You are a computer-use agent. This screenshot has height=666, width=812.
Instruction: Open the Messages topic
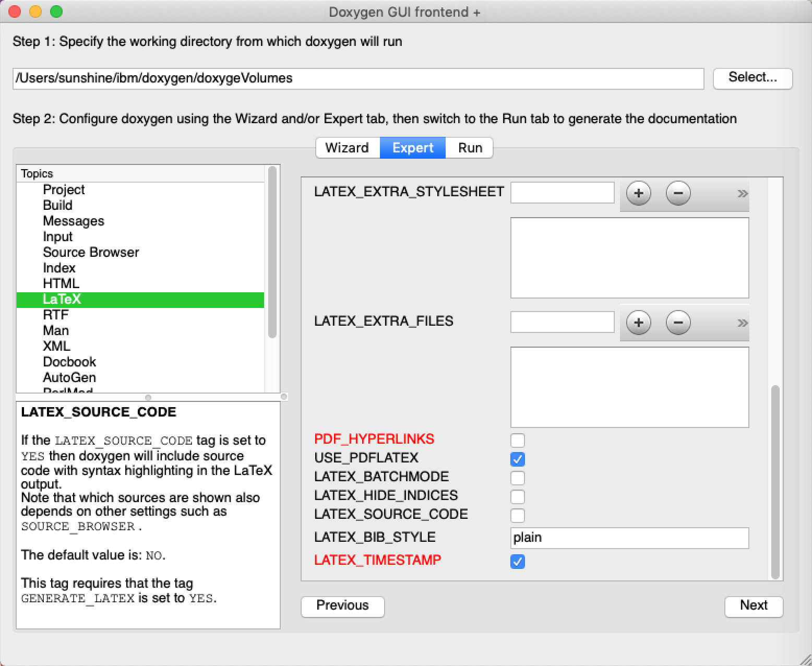coord(140,221)
